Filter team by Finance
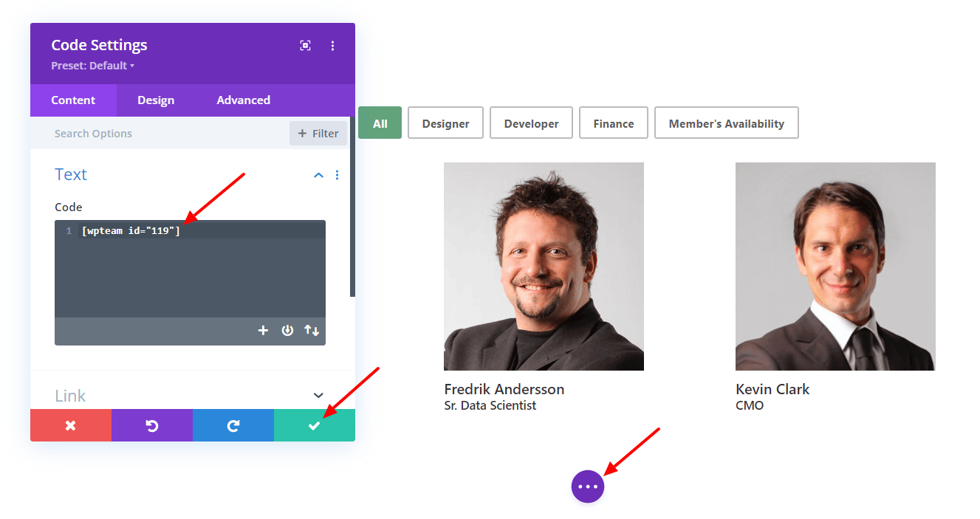 click(x=614, y=123)
